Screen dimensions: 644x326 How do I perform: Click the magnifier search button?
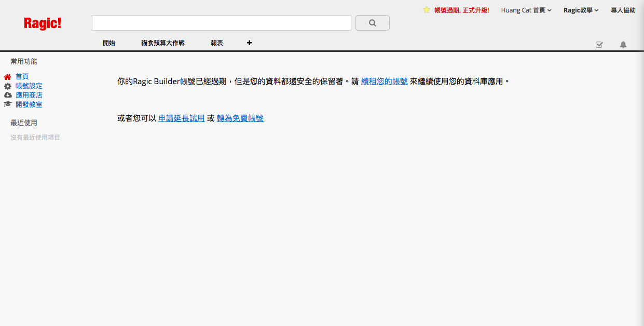tap(373, 23)
